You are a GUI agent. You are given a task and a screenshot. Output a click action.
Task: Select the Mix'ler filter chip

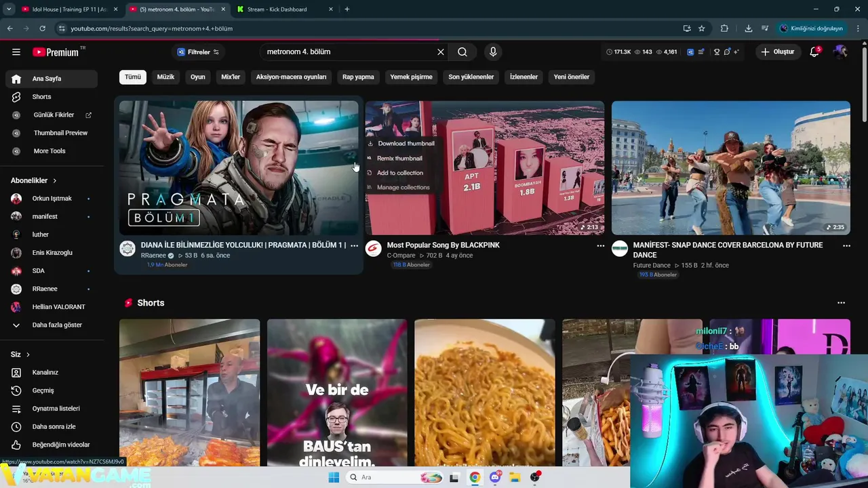tap(231, 77)
